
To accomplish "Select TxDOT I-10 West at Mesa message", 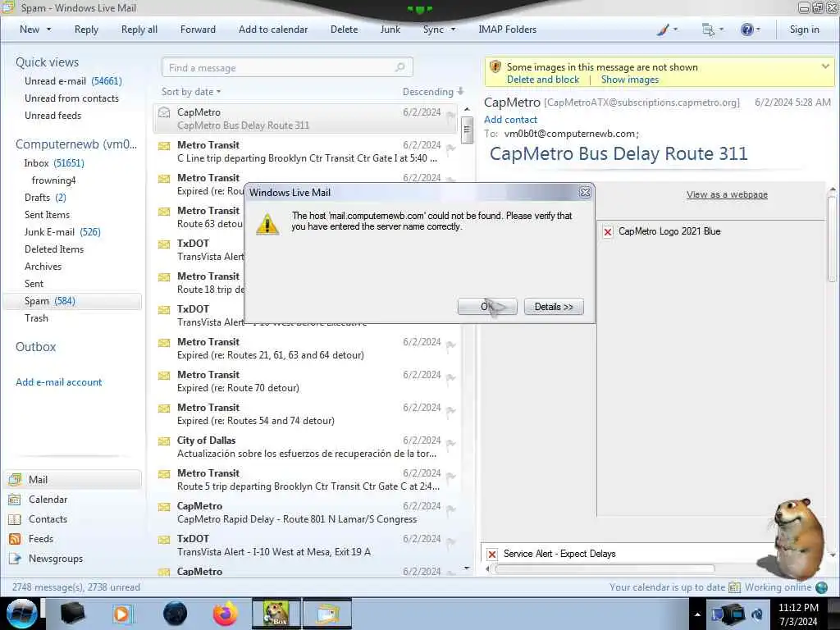I will click(x=305, y=545).
